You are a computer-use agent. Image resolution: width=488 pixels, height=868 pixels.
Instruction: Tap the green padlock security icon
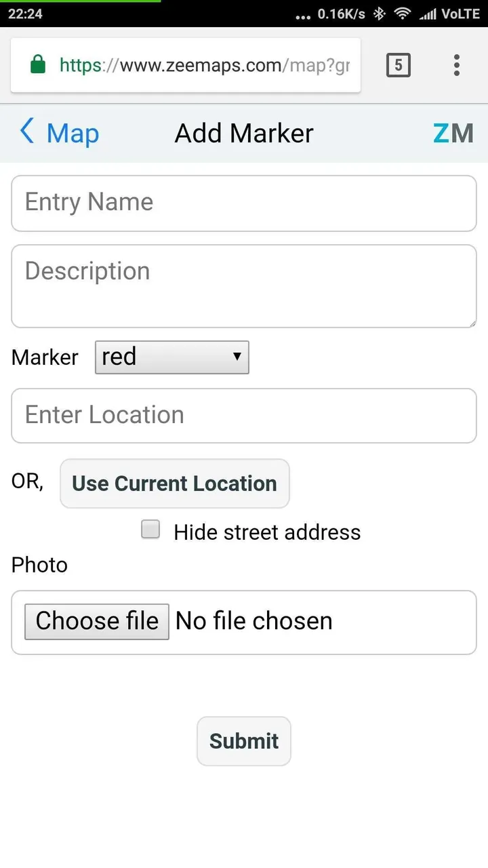pyautogui.click(x=39, y=65)
